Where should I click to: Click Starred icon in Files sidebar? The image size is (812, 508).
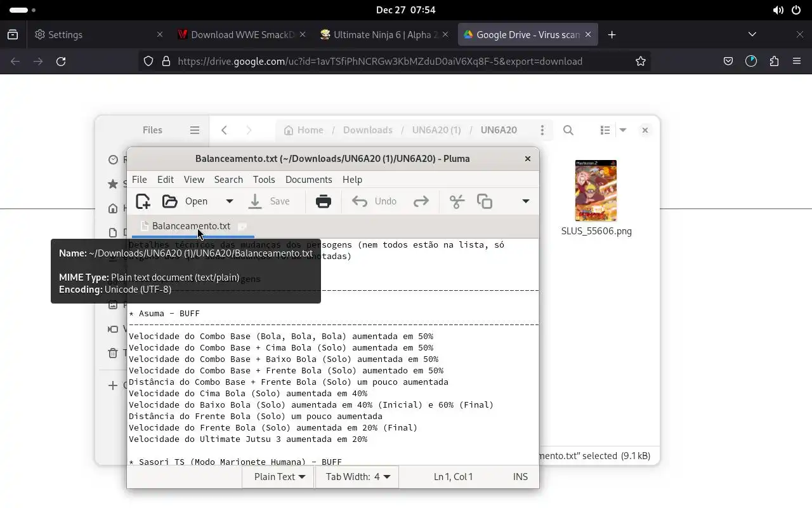113,184
